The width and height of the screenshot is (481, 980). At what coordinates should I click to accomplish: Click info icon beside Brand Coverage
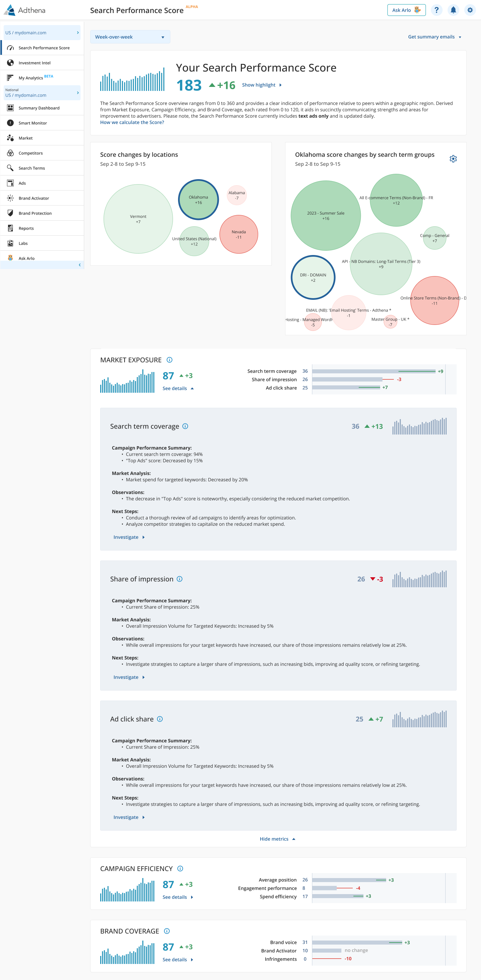tap(167, 931)
